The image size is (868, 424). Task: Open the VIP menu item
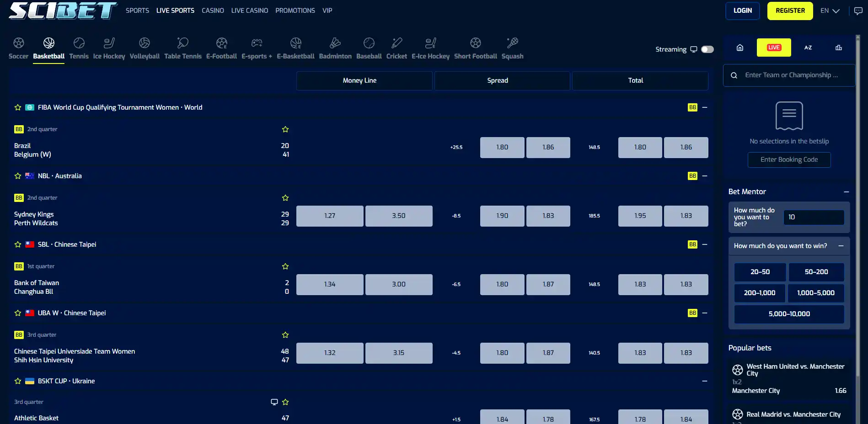(x=327, y=11)
